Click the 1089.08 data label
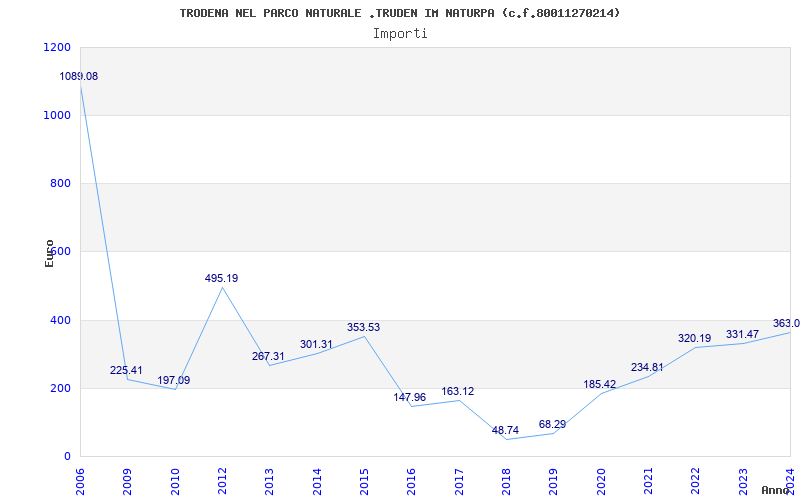Viewport: 800px width, 500px height. 79,77
